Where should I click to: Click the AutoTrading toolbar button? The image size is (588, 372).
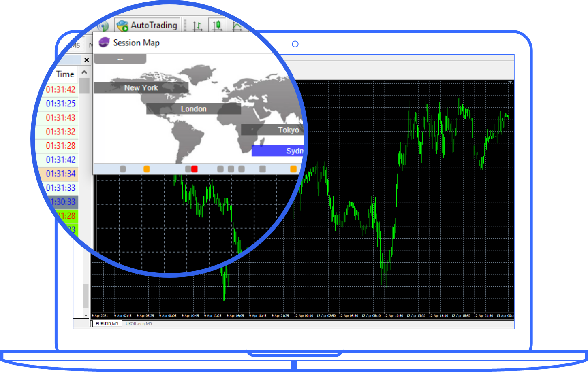pyautogui.click(x=148, y=26)
